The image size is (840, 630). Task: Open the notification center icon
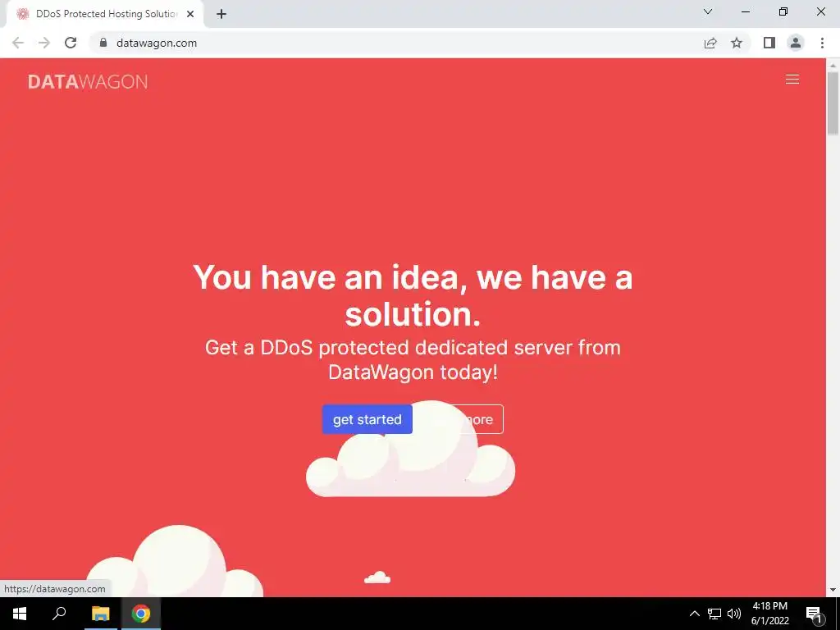click(815, 614)
